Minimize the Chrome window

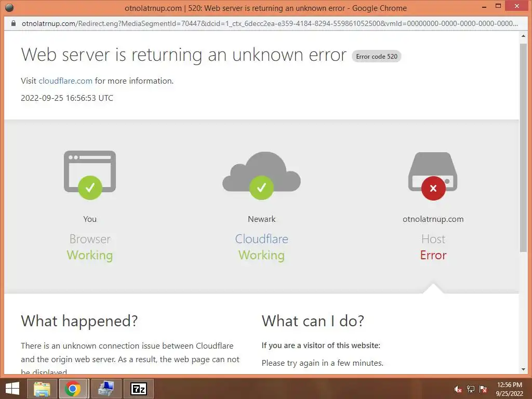tap(484, 6)
